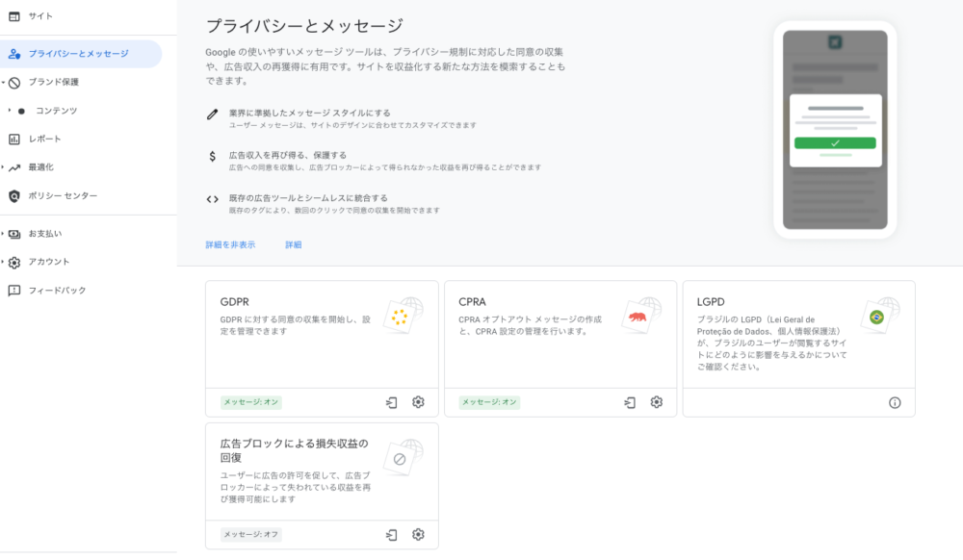This screenshot has height=560, width=963.
Task: Expand the ブランド保護 arrow
Action: (x=3, y=82)
